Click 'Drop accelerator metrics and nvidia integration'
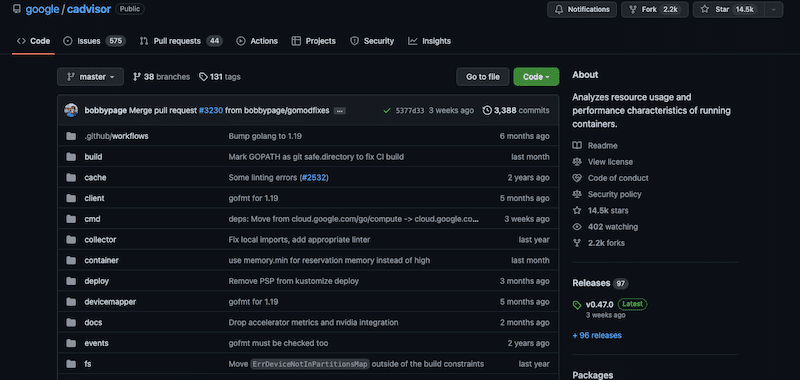The image size is (800, 380). pos(313,322)
